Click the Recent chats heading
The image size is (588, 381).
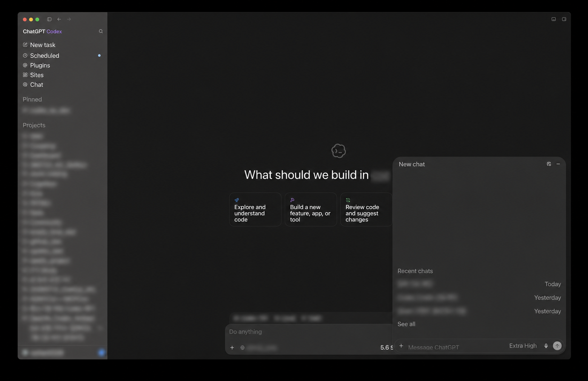coord(415,271)
